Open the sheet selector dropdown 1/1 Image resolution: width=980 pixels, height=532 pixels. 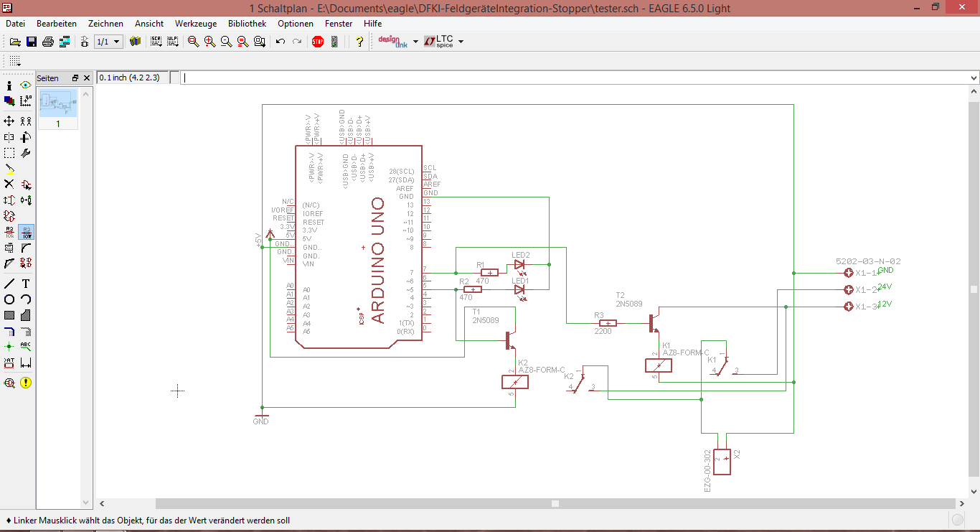(109, 42)
